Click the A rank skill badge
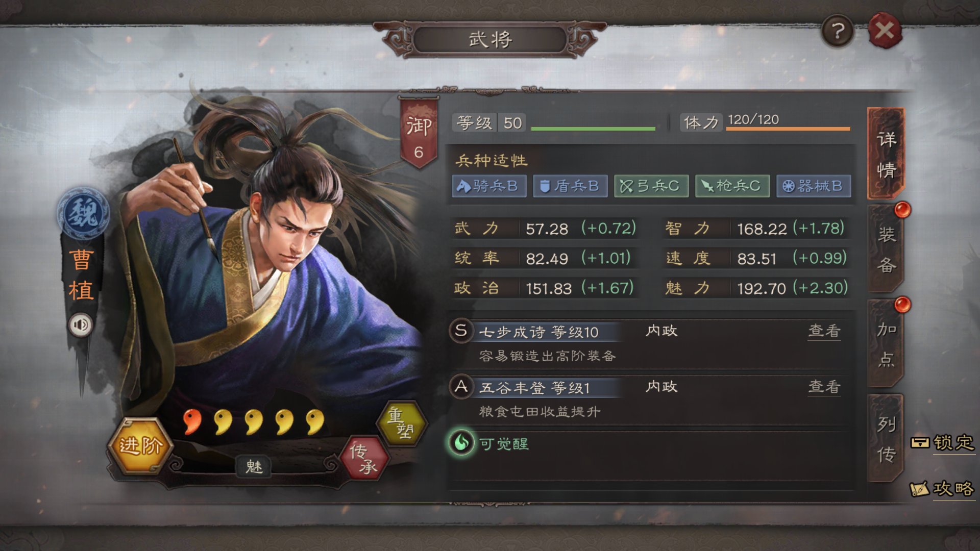 click(x=461, y=387)
